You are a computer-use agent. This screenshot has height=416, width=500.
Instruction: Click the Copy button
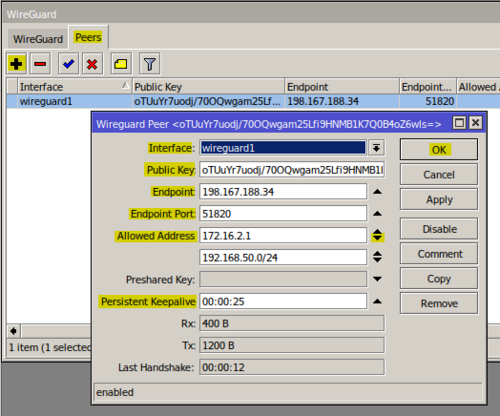click(x=439, y=278)
